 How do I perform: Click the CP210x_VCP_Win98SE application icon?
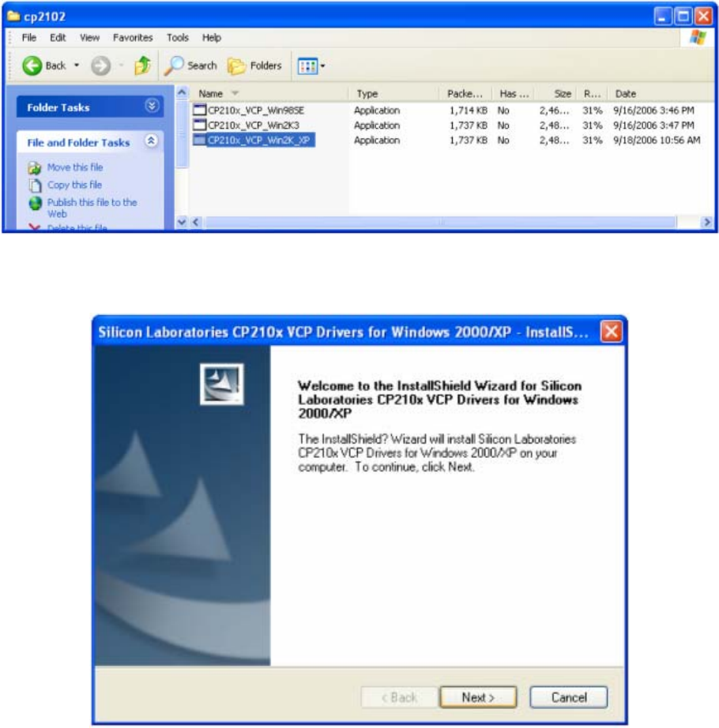(x=199, y=110)
